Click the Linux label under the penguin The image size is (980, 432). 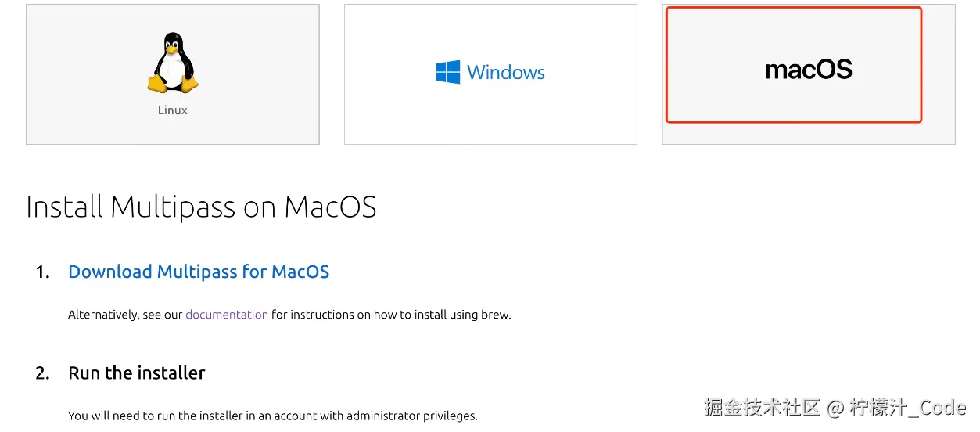[x=173, y=110]
